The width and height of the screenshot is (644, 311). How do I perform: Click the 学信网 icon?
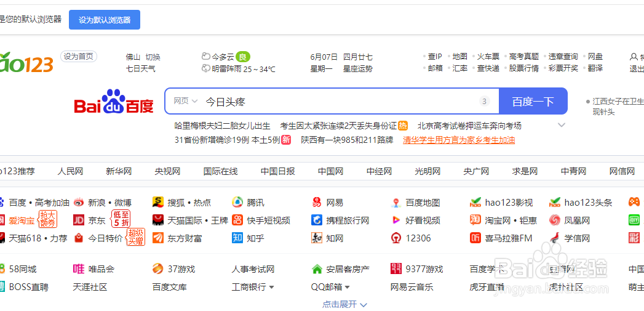click(554, 238)
